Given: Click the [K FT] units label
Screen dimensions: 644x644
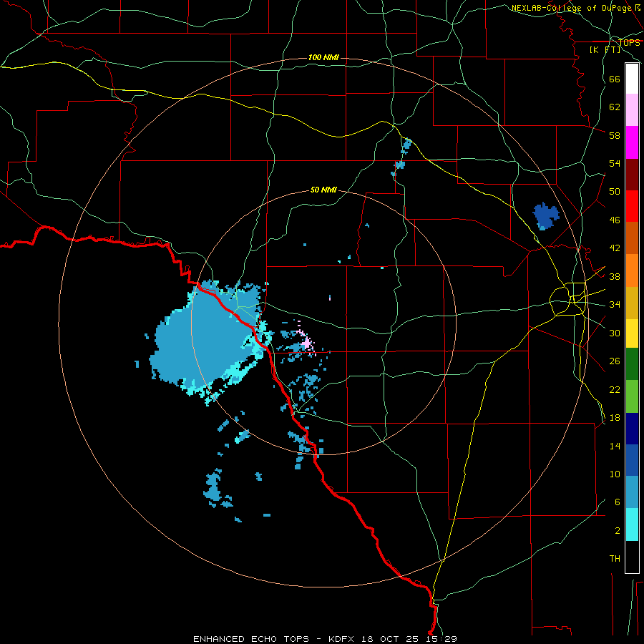Looking at the screenshot, I should [x=605, y=49].
